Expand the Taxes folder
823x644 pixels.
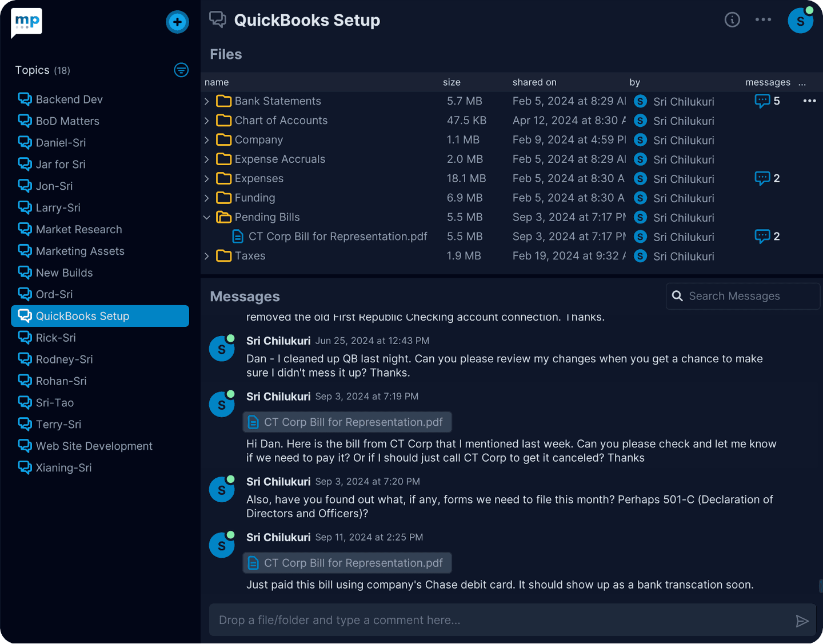click(207, 256)
